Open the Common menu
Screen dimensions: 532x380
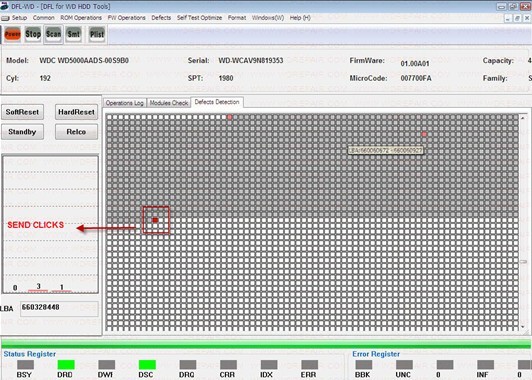(43, 18)
